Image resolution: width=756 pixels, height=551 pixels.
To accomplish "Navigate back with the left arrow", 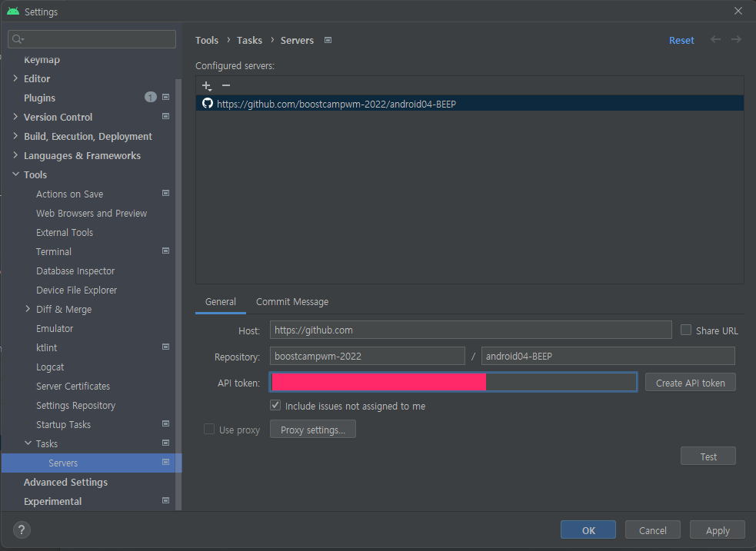I will click(715, 39).
